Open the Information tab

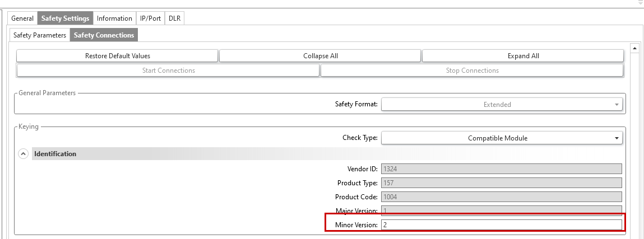point(114,18)
